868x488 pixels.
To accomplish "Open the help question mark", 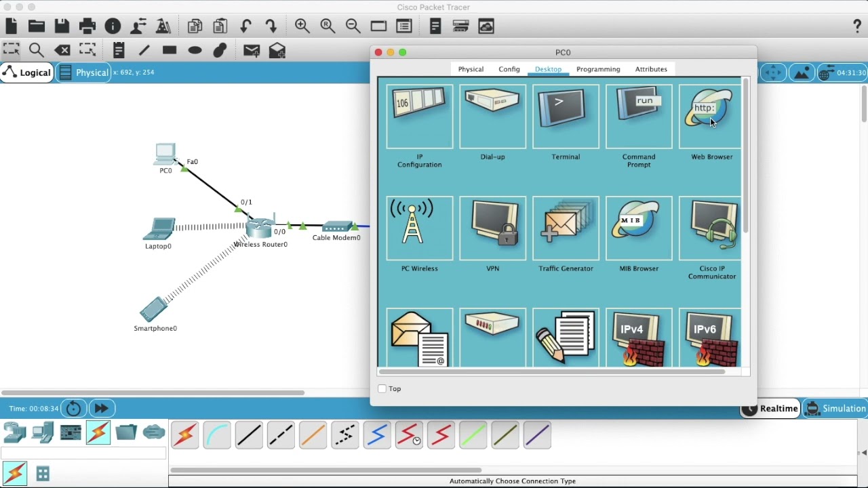I will click(x=857, y=26).
